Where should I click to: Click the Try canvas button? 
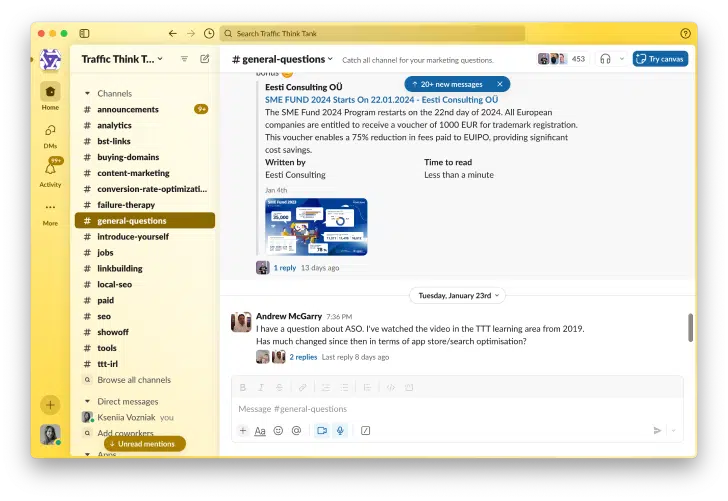tap(660, 59)
